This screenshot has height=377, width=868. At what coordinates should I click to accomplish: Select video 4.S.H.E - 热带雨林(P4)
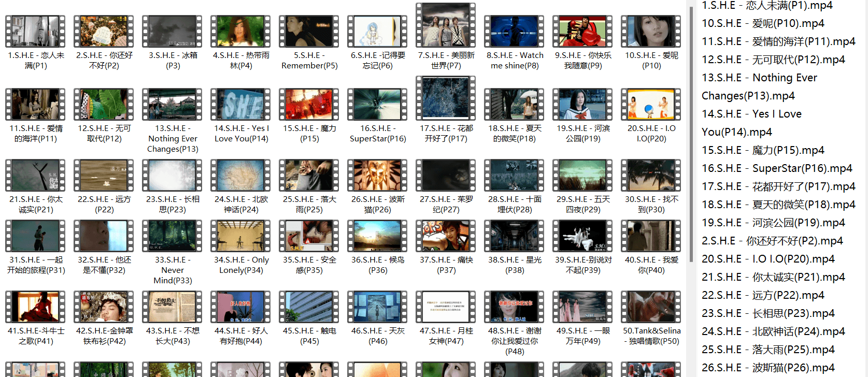pyautogui.click(x=240, y=31)
